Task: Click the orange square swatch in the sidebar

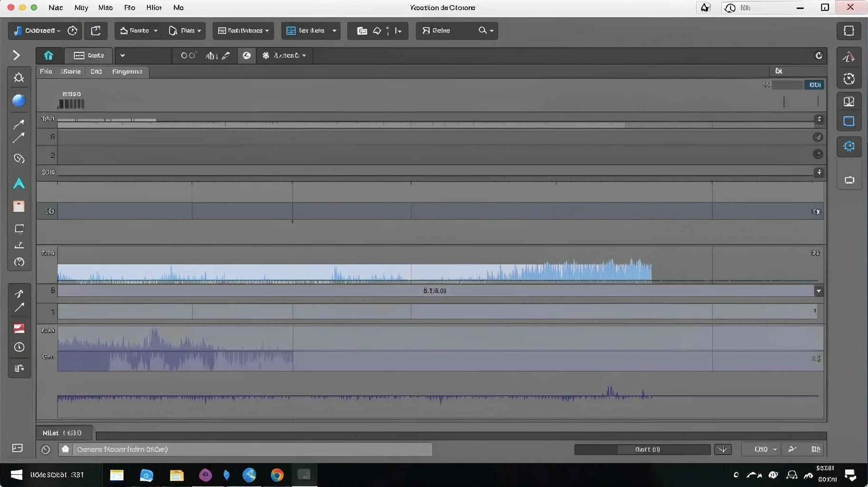Action: point(19,206)
